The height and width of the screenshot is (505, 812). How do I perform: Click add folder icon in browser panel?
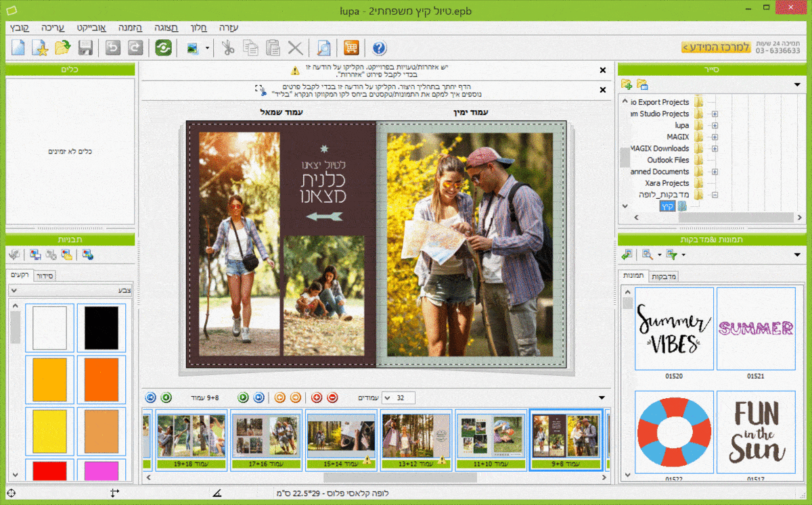[x=627, y=85]
